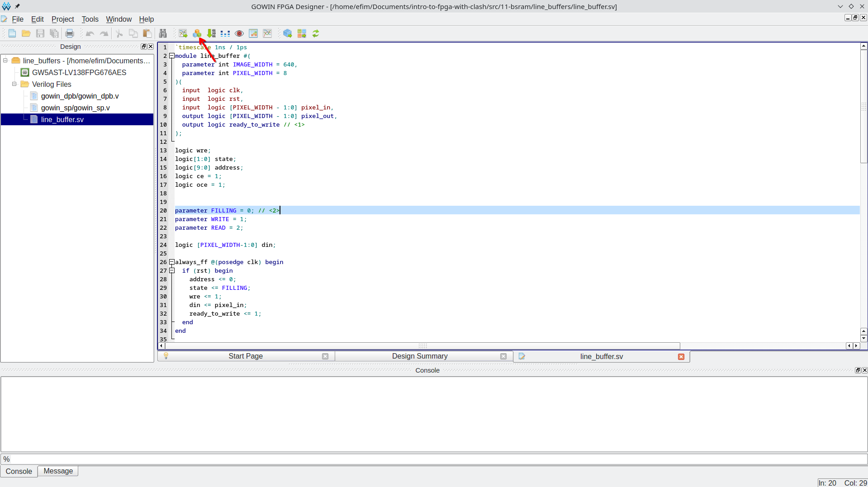Click the editor scroll-up arrow
The width and height of the screenshot is (868, 487).
(863, 46)
